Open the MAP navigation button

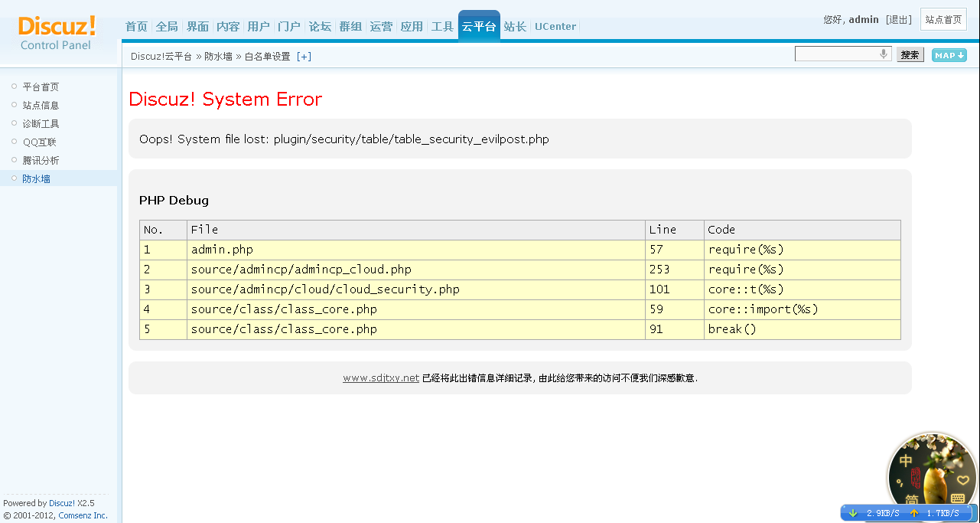coord(949,55)
